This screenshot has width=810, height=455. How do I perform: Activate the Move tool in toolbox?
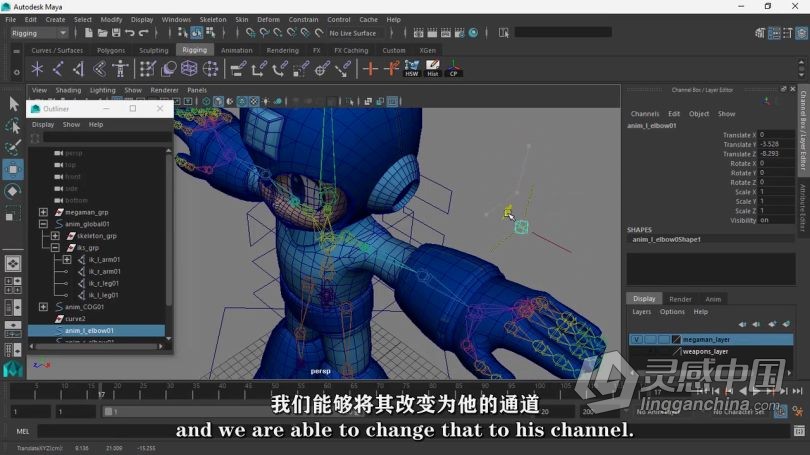[x=13, y=169]
